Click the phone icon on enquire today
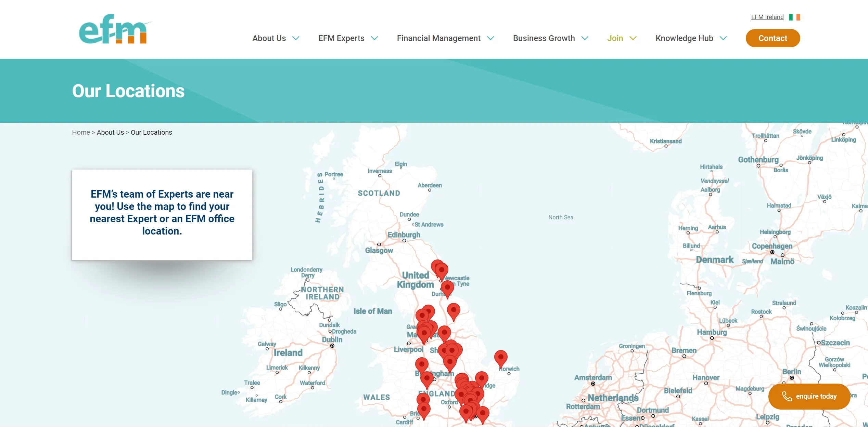868x427 pixels. [x=788, y=397]
